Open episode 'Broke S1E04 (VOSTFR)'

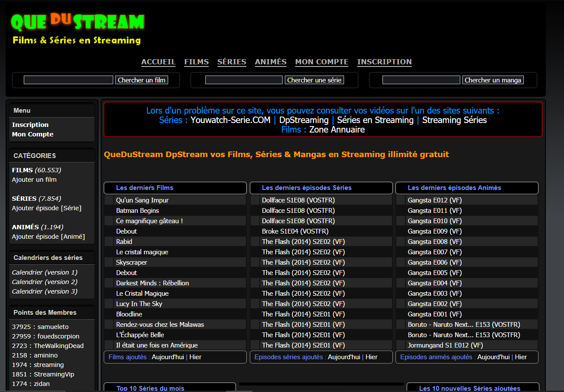tap(295, 231)
